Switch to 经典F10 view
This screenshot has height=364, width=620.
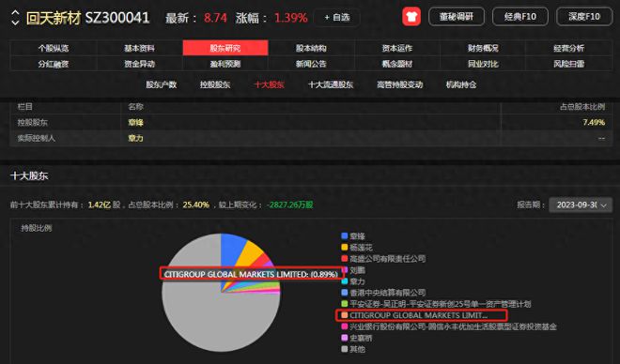[520, 17]
